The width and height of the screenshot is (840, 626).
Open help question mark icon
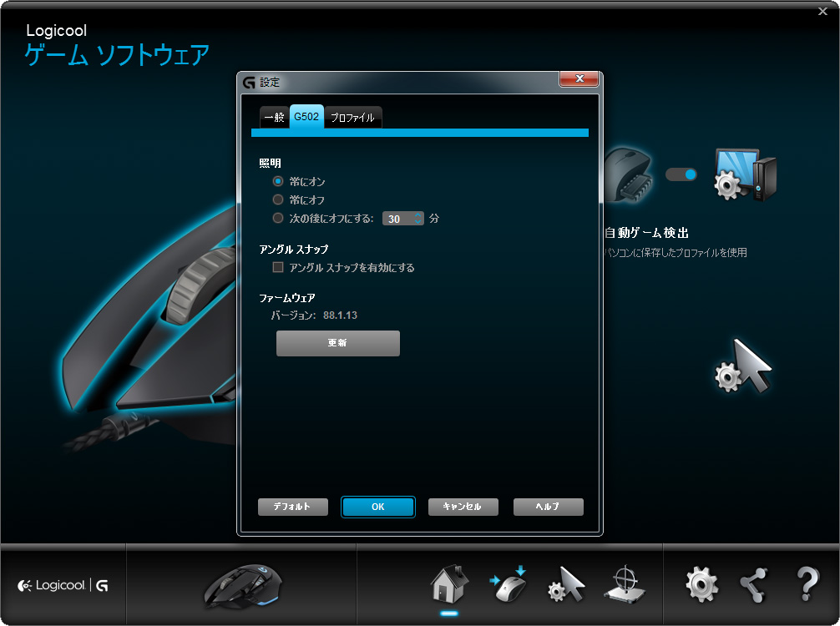807,584
